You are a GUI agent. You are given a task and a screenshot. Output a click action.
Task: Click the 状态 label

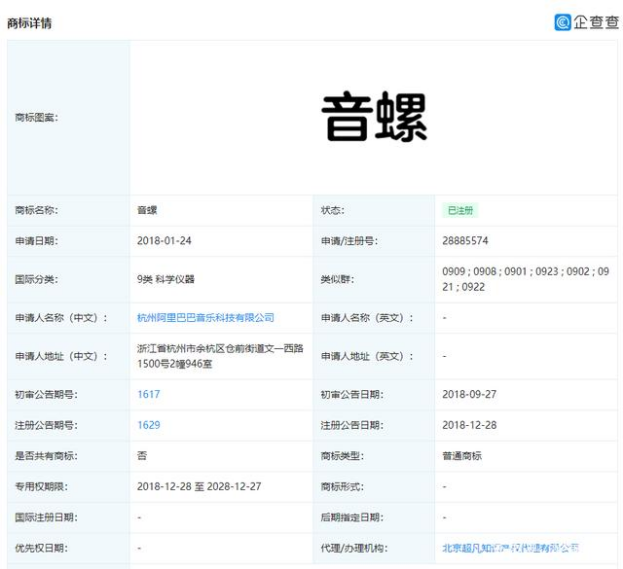[333, 210]
